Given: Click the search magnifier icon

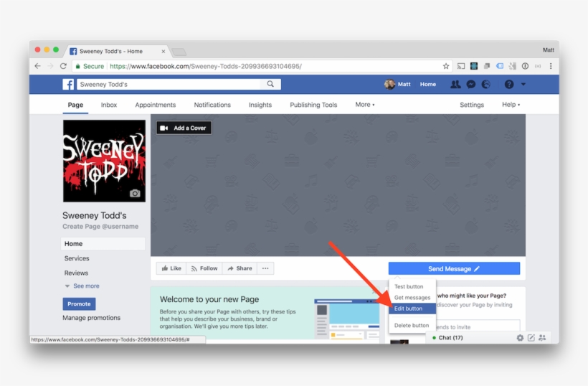Looking at the screenshot, I should [270, 84].
